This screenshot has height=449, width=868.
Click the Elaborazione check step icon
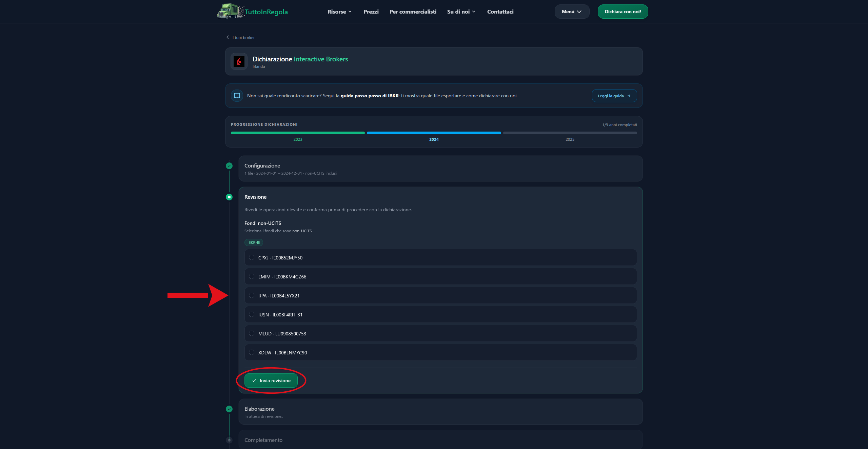(229, 409)
